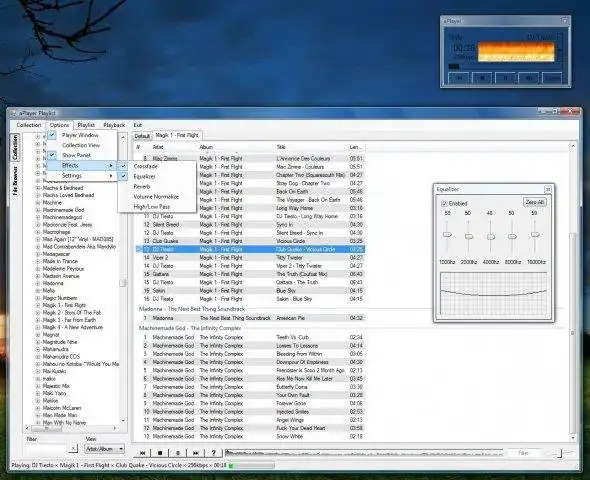Expand Magik 2 - Story Of The Fall node
Screen dimensions: 590x480
[38, 313]
